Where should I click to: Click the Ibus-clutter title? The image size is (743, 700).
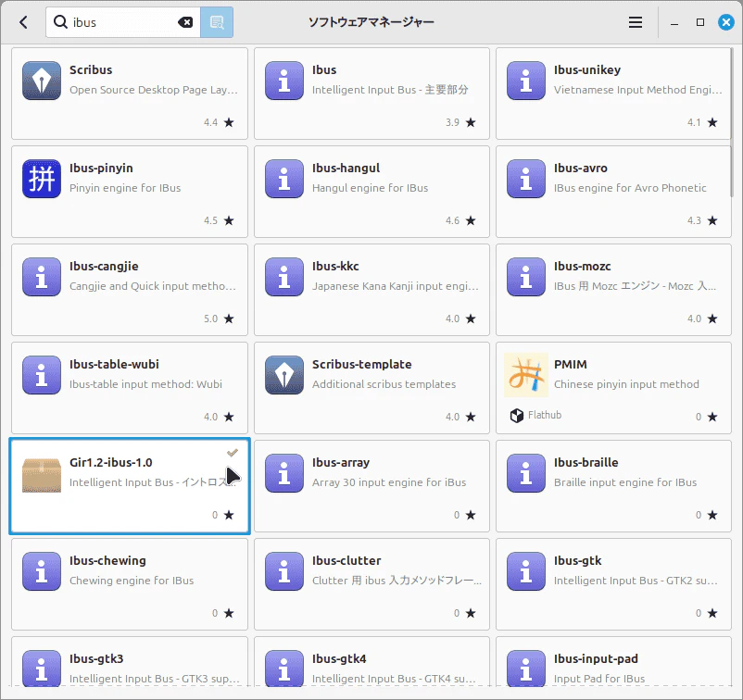point(346,560)
